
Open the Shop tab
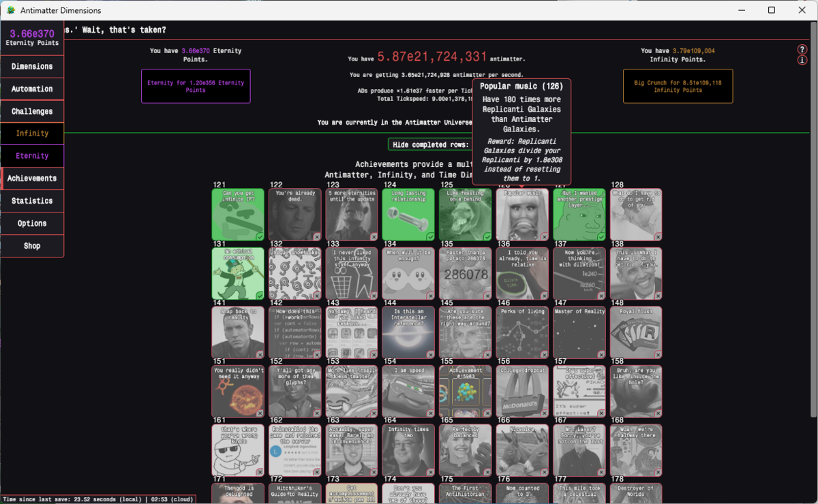click(x=32, y=246)
